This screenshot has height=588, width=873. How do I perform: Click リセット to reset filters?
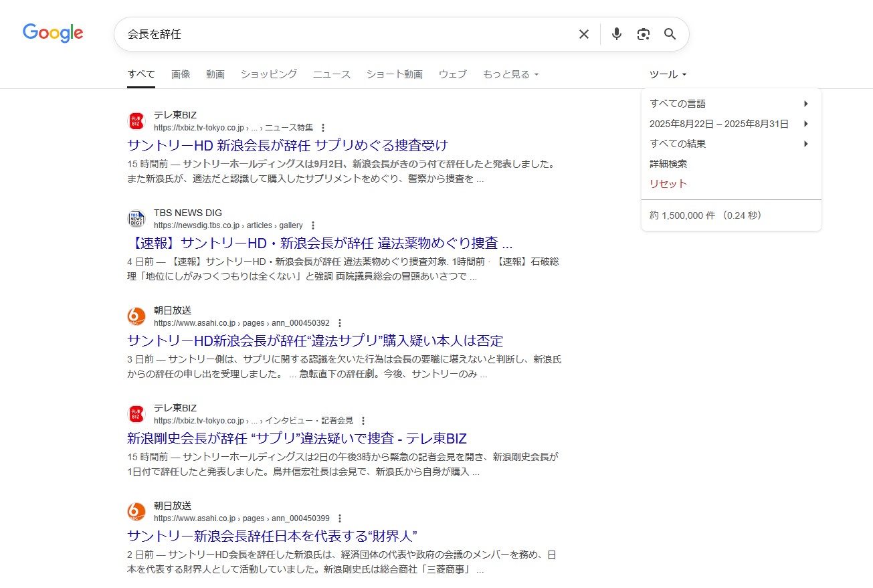(668, 184)
